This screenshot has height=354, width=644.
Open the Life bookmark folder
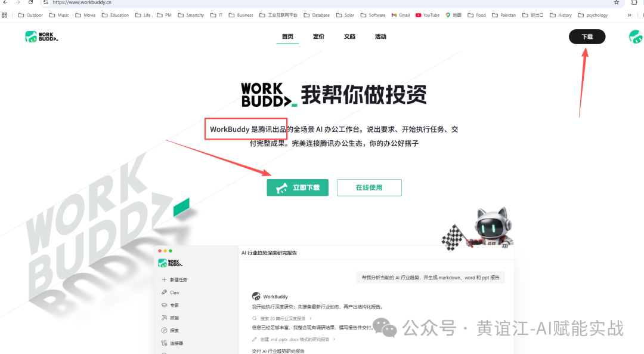coord(143,15)
